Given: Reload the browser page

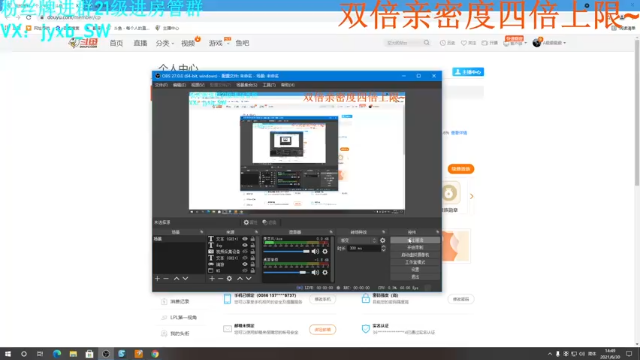Looking at the screenshot, I should pyautogui.click(x=28, y=18).
